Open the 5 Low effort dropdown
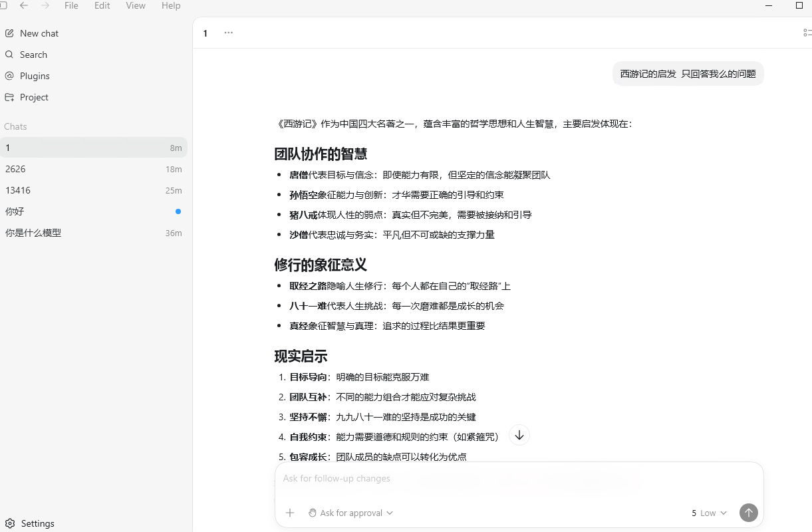This screenshot has height=532, width=812. 709,513
